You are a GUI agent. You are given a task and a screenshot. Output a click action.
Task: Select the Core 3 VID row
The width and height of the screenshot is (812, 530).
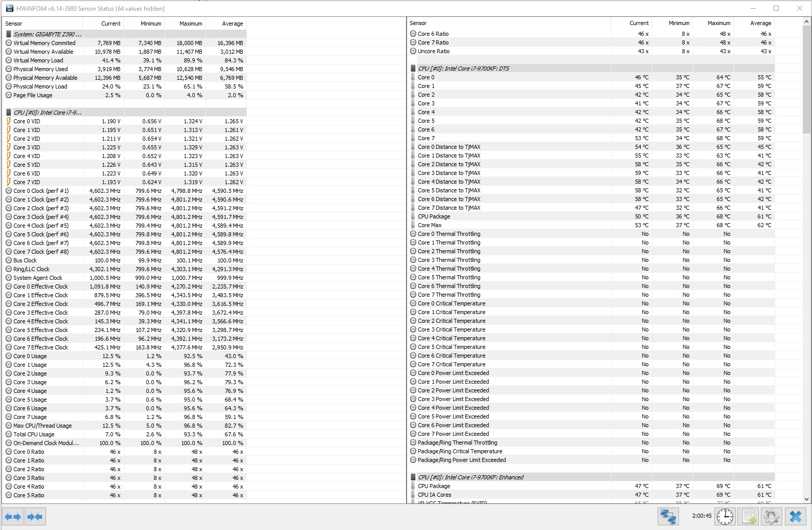(125, 147)
